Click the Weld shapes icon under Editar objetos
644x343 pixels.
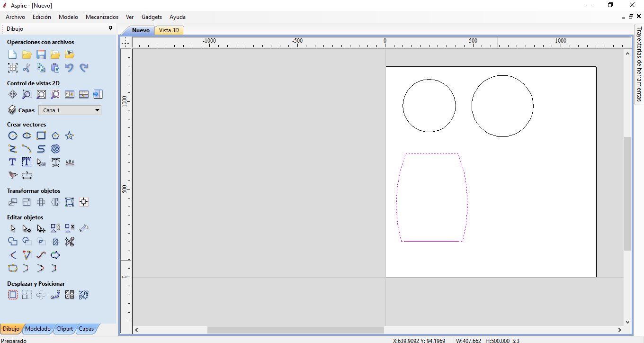[x=13, y=242]
